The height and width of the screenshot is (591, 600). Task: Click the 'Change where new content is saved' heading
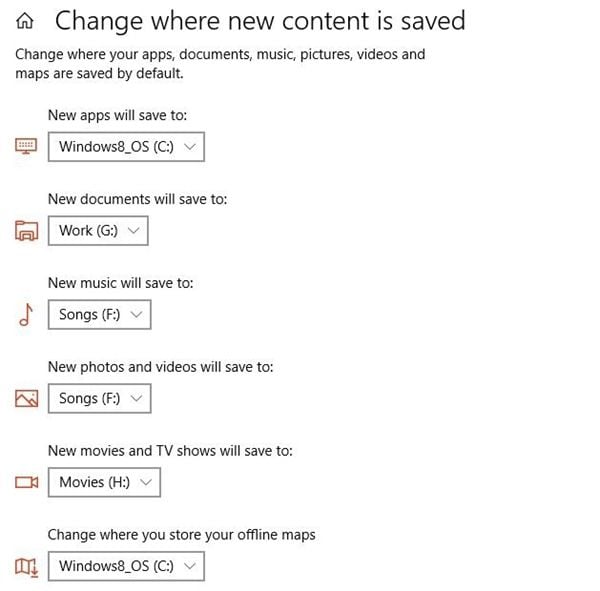259,20
